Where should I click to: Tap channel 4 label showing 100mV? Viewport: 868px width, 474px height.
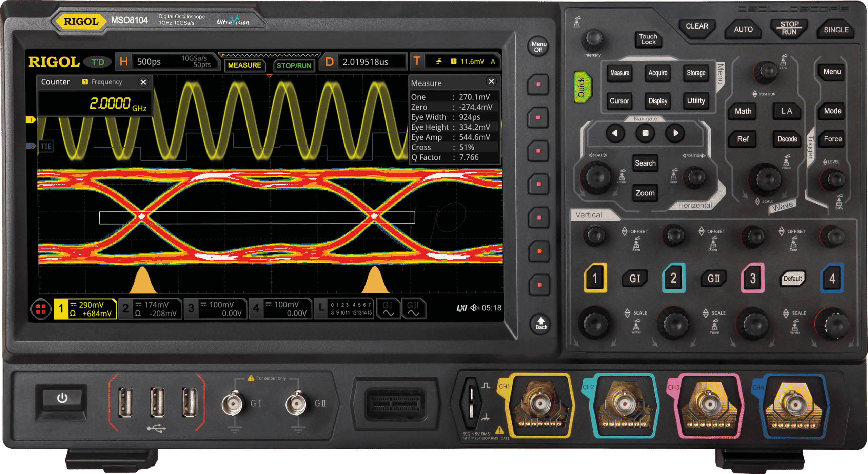tap(280, 309)
